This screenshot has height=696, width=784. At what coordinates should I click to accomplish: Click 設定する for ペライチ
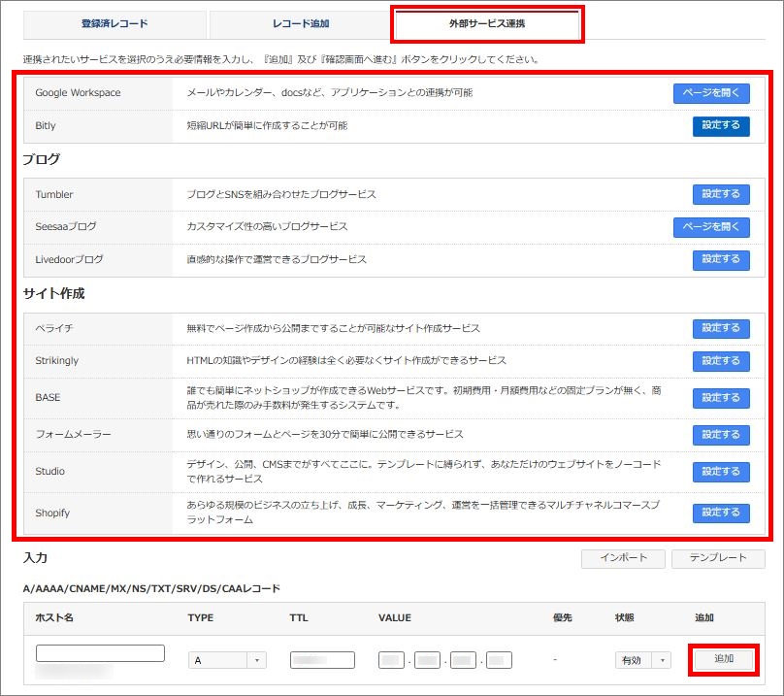[721, 329]
